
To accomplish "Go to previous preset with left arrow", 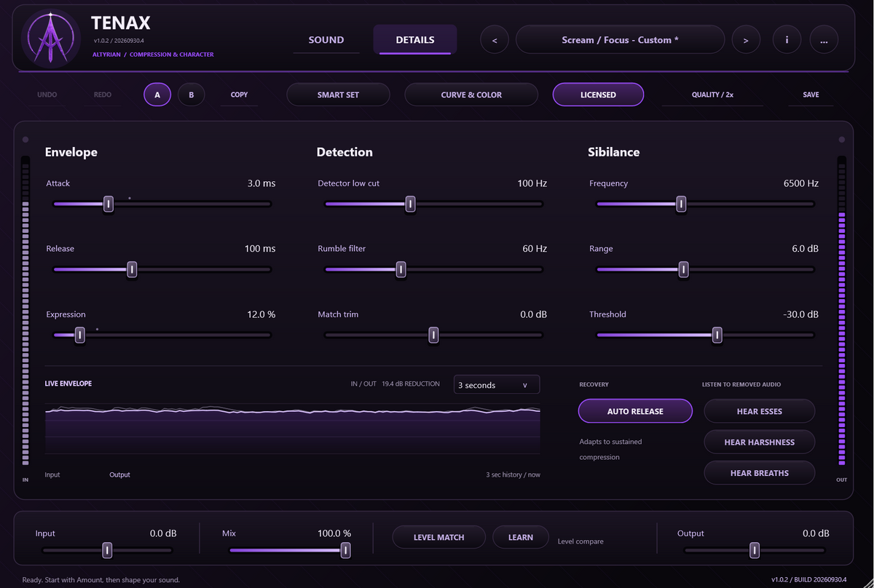I will 495,40.
